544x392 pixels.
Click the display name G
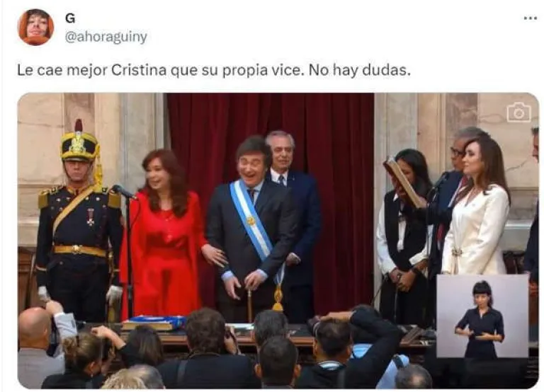[69, 18]
